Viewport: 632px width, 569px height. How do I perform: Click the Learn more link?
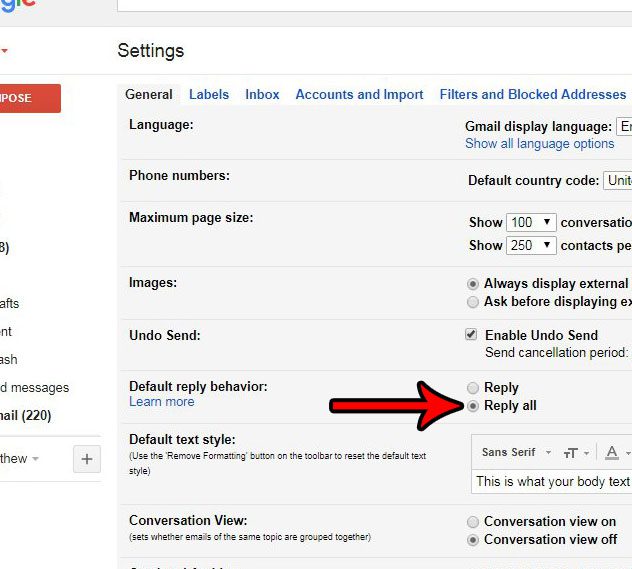(161, 402)
